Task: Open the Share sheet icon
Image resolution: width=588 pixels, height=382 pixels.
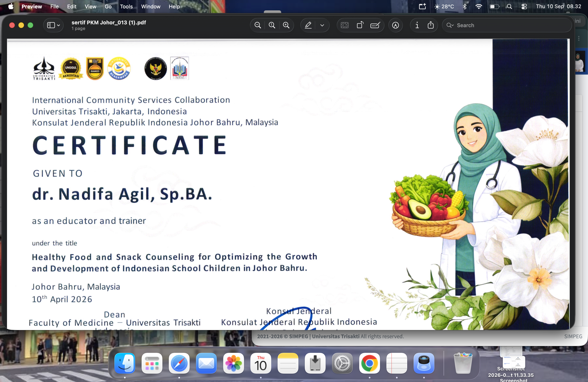Action: (431, 25)
